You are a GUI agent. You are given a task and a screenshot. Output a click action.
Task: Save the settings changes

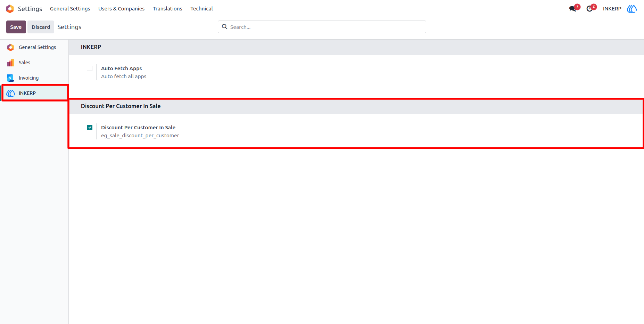click(x=16, y=27)
